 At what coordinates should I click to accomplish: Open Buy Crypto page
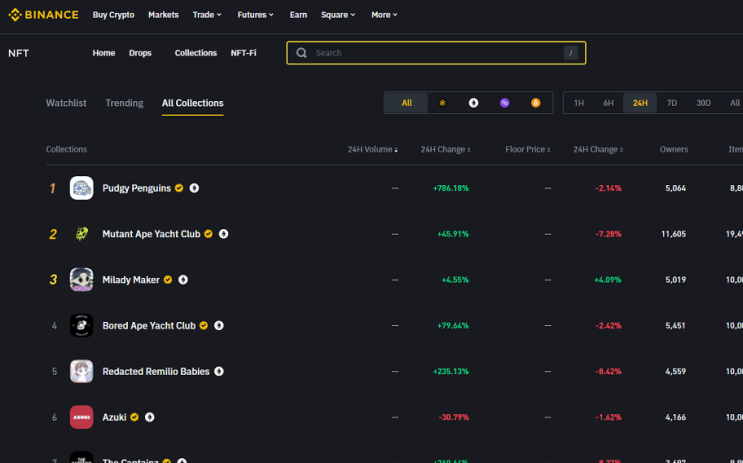coord(113,15)
